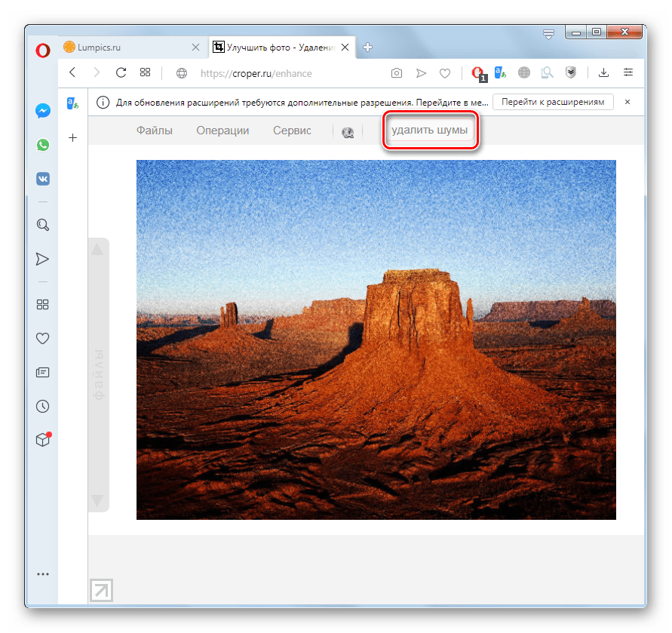The width and height of the screenshot is (672, 633).
Task: Open the translator extension in the toolbar
Action: click(x=500, y=73)
